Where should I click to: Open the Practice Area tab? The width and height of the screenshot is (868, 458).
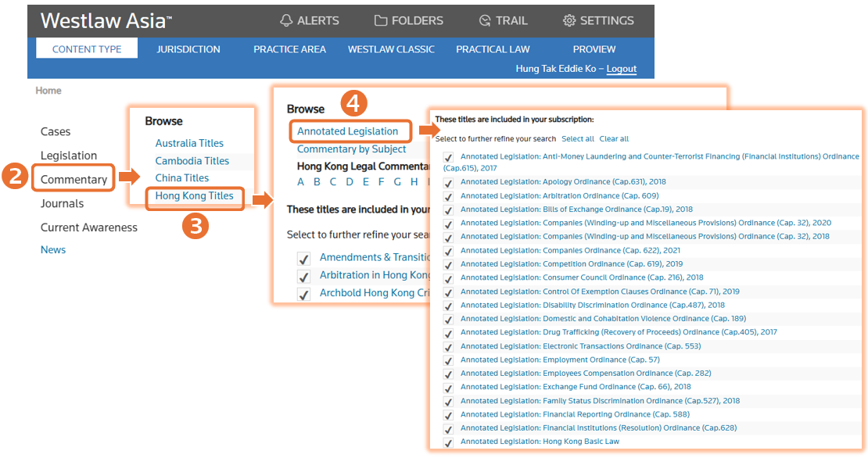(x=289, y=49)
